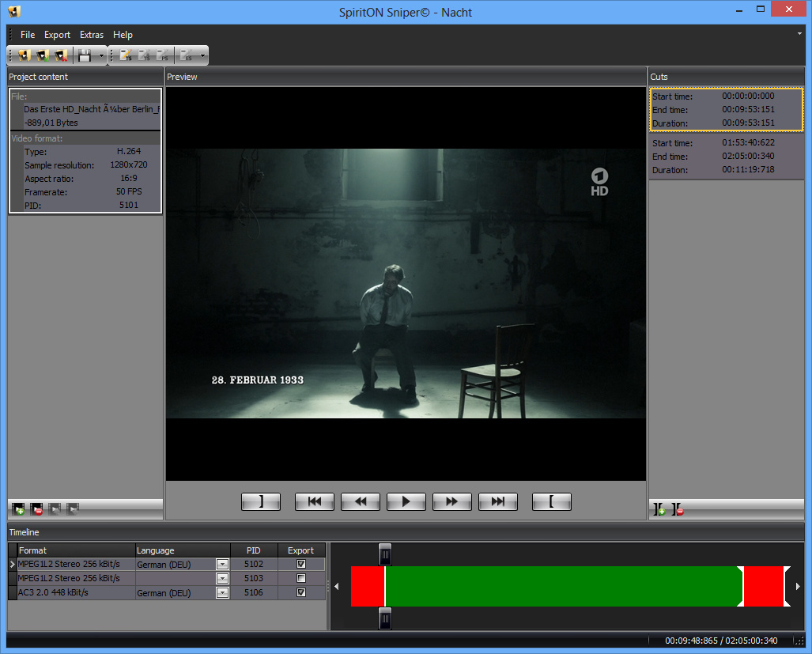Toggle Export checkbox for AC3 2.0 track
The width and height of the screenshot is (812, 654).
[x=300, y=592]
